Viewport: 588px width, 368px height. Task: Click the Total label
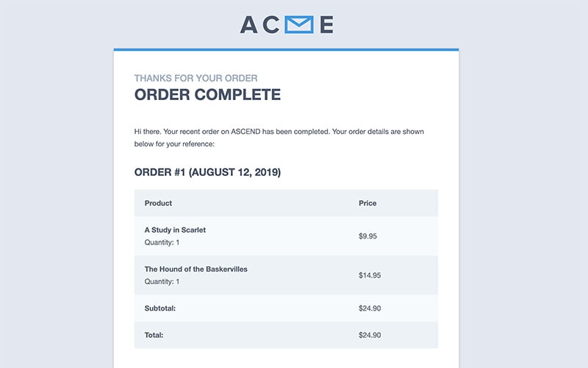click(154, 335)
